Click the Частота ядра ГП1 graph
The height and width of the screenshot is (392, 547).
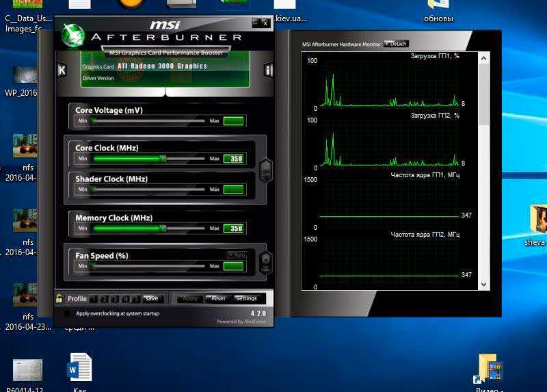pos(389,203)
